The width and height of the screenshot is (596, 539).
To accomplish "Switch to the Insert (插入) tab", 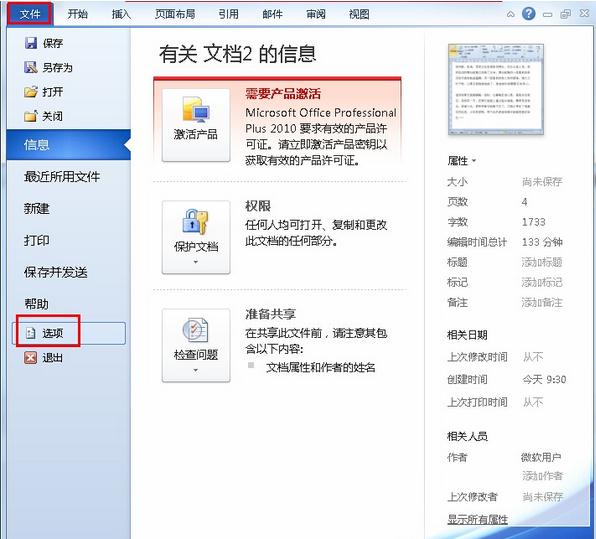I will tap(121, 14).
